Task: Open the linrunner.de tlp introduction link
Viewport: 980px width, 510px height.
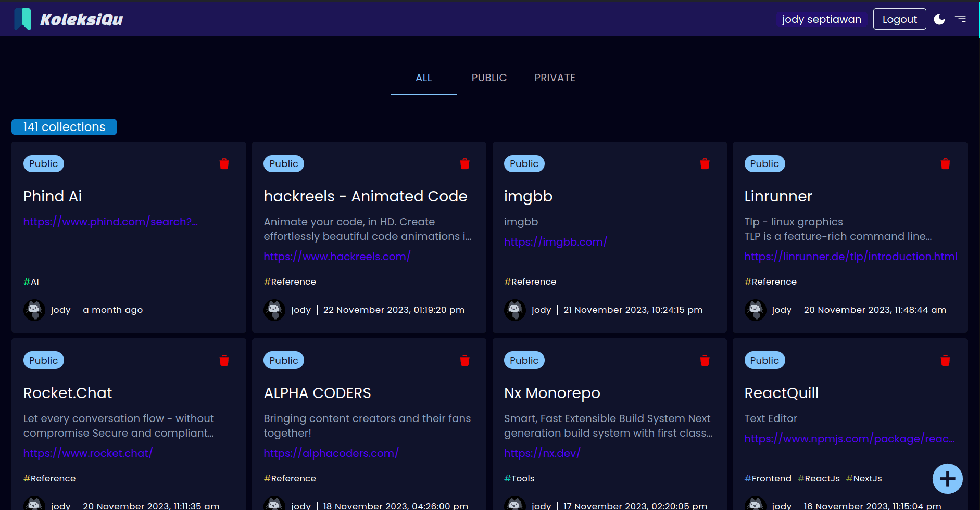Action: [850, 257]
